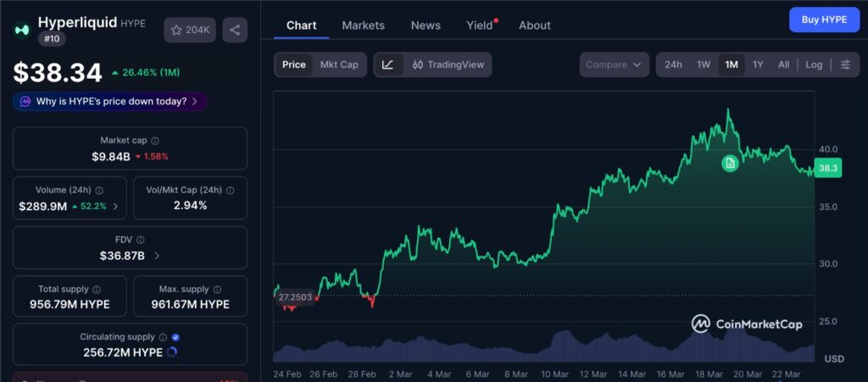This screenshot has height=382, width=868.
Task: Open 'Why is HYPE's price down today?'
Action: pyautogui.click(x=110, y=102)
